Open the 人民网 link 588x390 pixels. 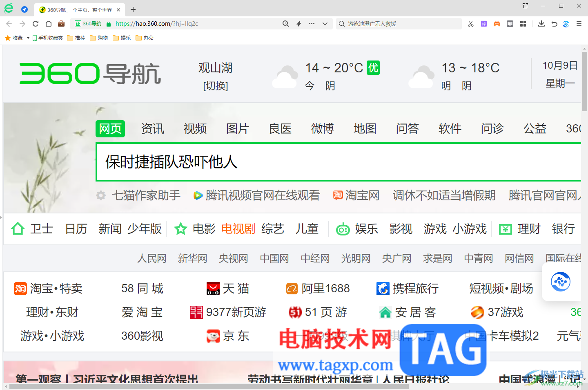tap(151, 258)
